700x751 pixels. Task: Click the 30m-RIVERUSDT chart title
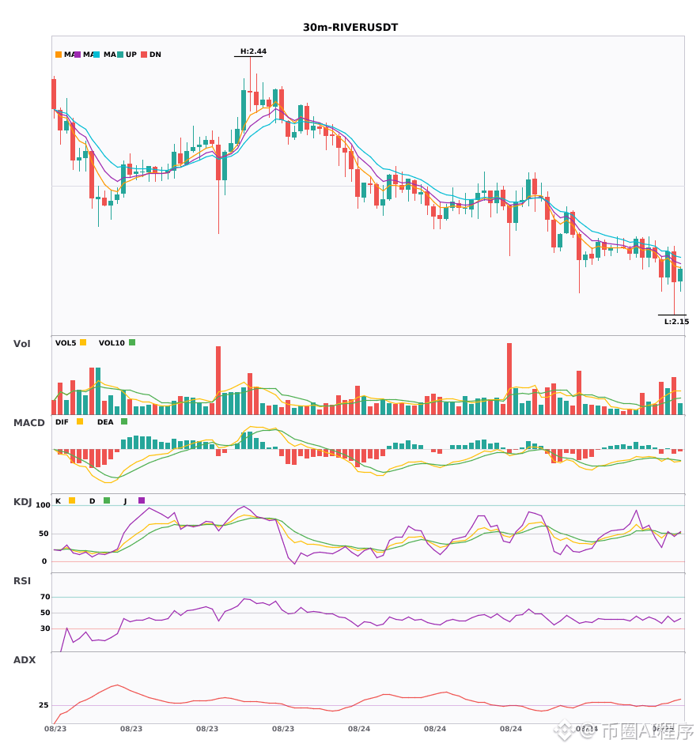[x=350, y=28]
